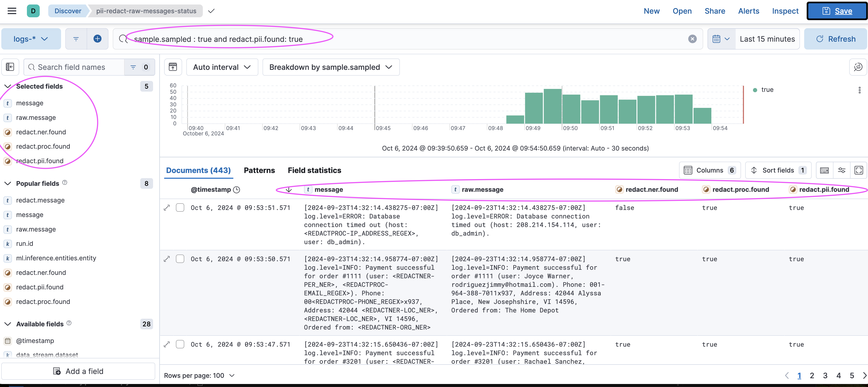Open the hamburger navigation menu

click(x=12, y=11)
